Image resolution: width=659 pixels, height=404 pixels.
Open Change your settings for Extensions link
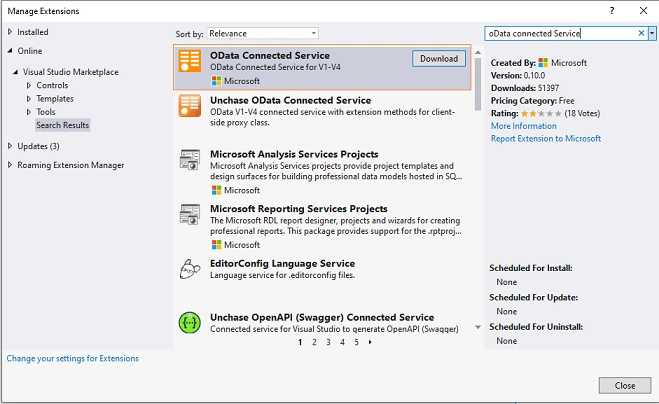tap(72, 359)
